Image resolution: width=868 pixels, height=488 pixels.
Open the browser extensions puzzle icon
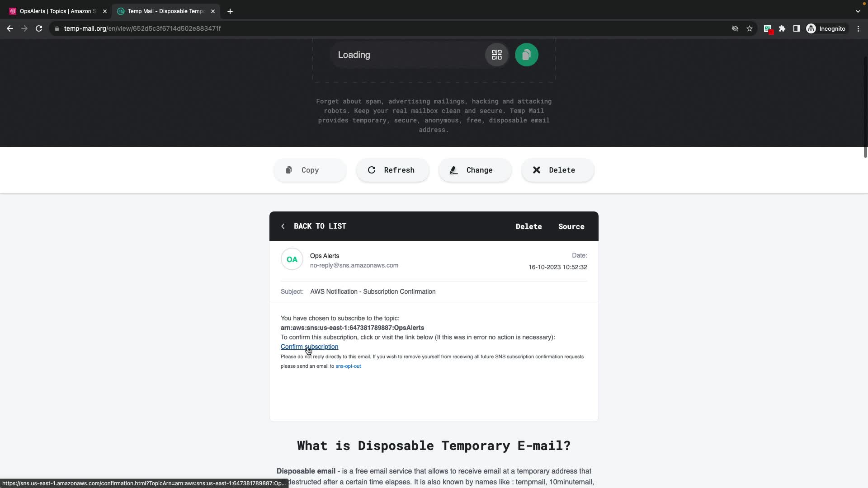(782, 28)
